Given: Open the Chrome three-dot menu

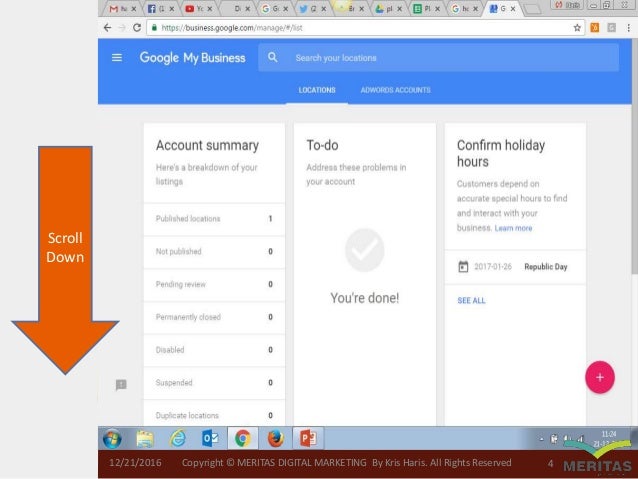Looking at the screenshot, I should (x=629, y=28).
